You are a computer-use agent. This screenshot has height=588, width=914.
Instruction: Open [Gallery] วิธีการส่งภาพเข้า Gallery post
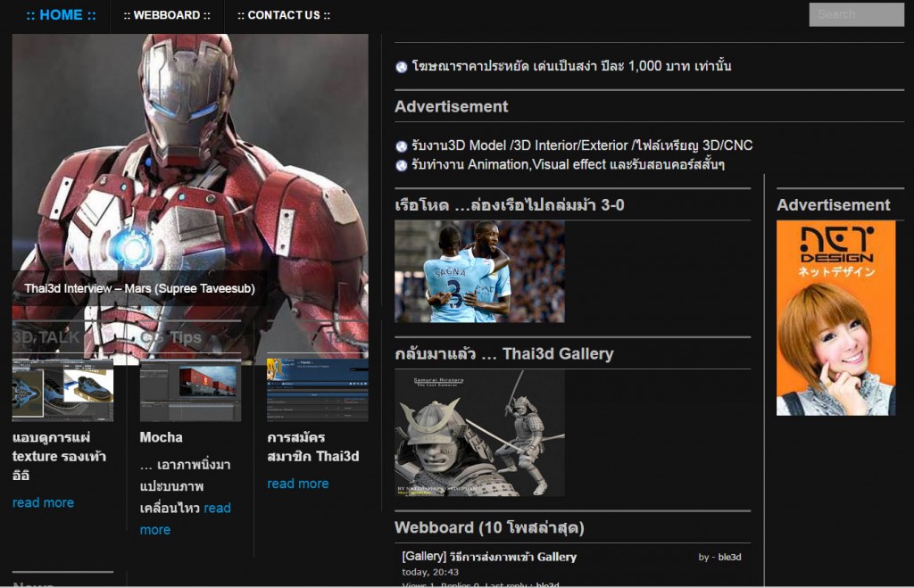click(x=489, y=557)
